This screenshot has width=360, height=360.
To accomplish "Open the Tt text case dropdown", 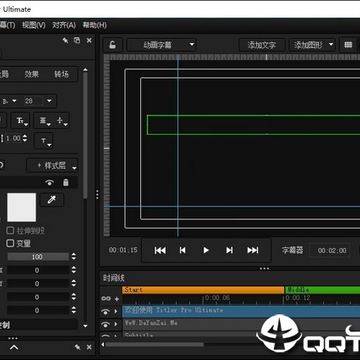I will click(x=21, y=121).
